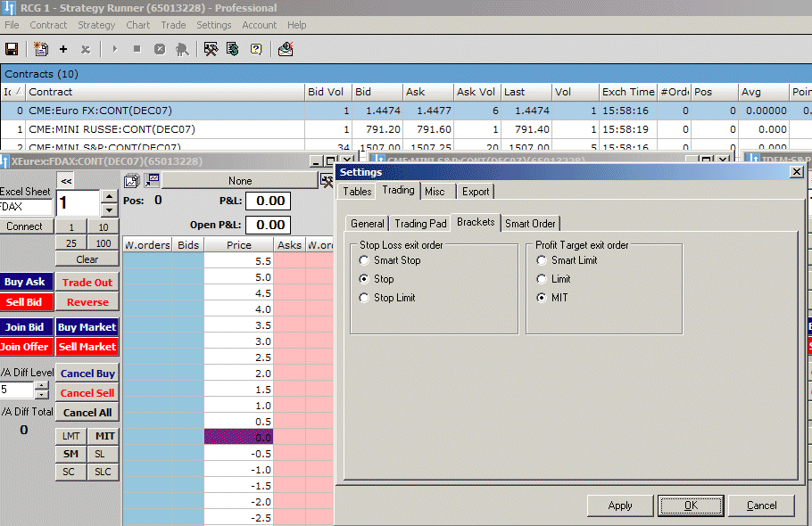Open the Strategy menu
The image size is (812, 526).
pos(96,25)
